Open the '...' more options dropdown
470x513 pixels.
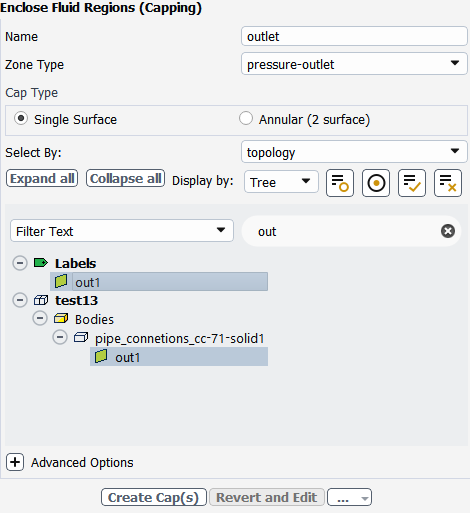(x=349, y=497)
